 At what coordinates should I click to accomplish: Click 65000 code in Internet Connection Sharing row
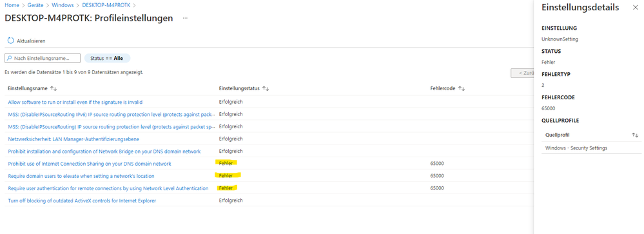tap(437, 163)
